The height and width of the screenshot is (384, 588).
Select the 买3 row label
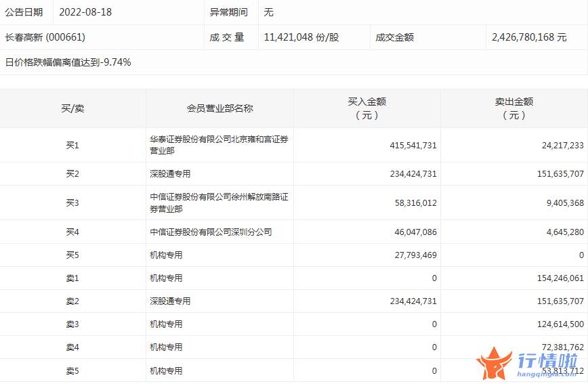pos(72,203)
